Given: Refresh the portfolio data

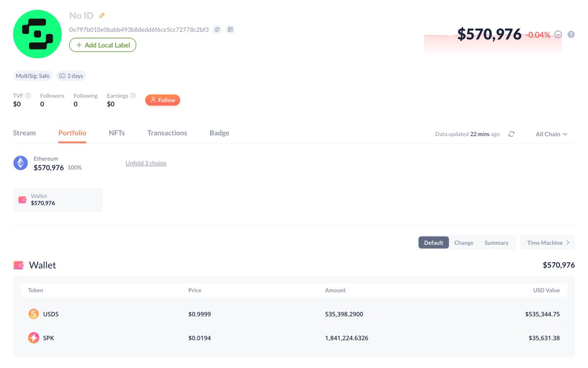Looking at the screenshot, I should point(512,134).
